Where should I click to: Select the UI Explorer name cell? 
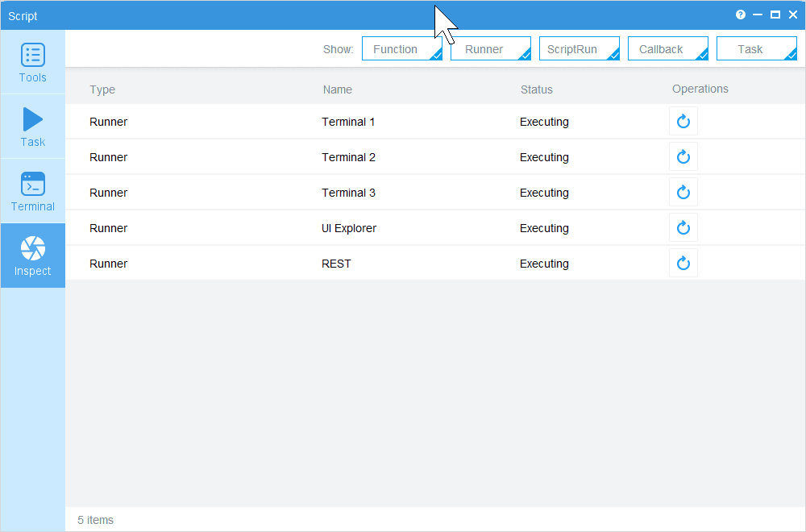[349, 228]
